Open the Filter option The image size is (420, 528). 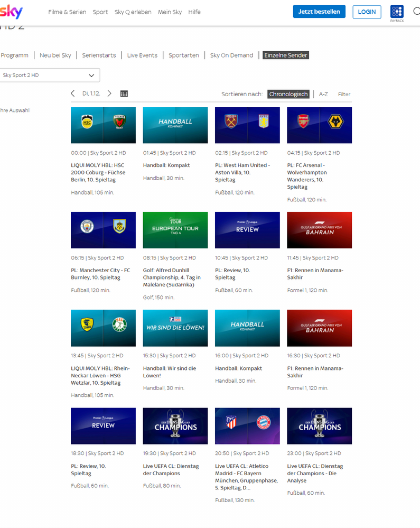coord(344,94)
